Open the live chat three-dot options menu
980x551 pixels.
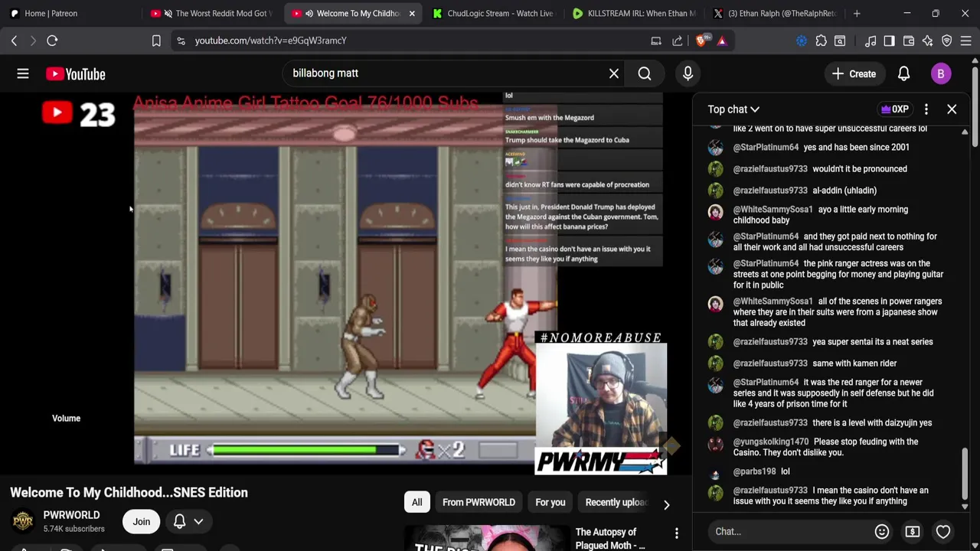click(926, 109)
